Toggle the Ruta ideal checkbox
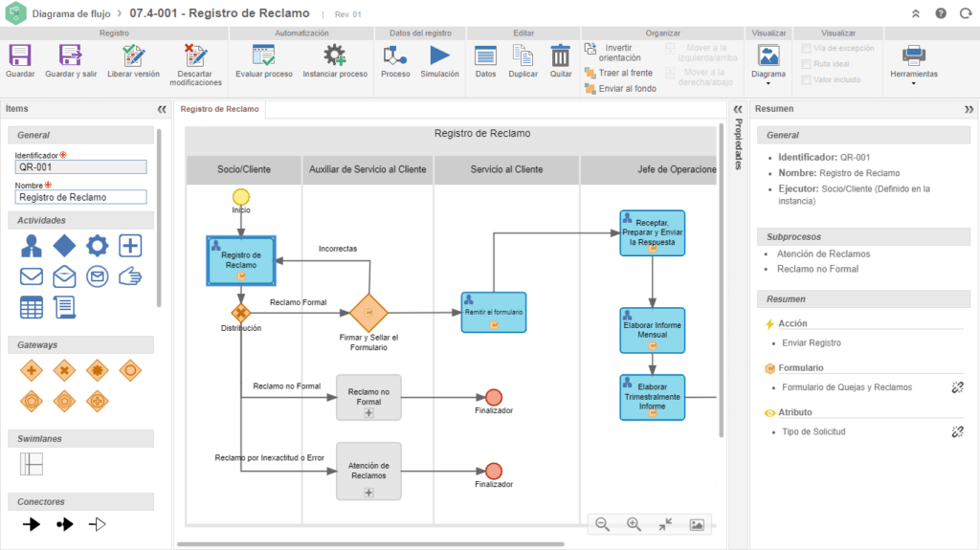The height and width of the screenshot is (550, 980). coord(807,64)
